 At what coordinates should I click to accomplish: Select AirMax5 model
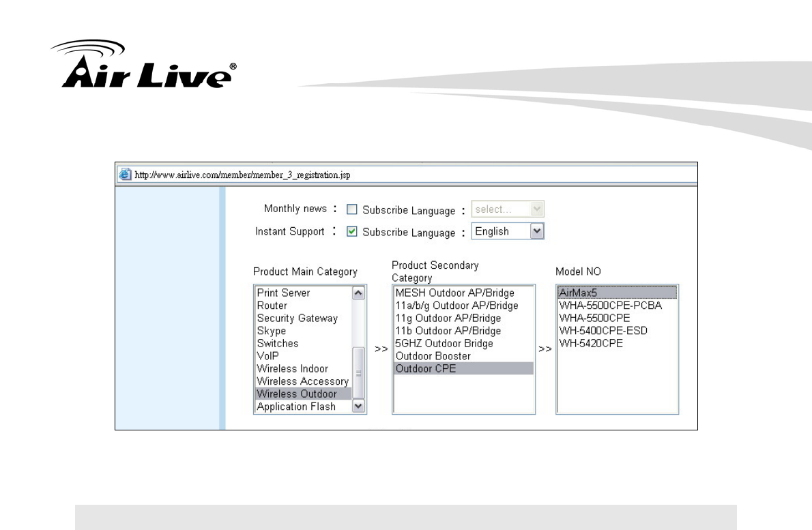pos(618,293)
